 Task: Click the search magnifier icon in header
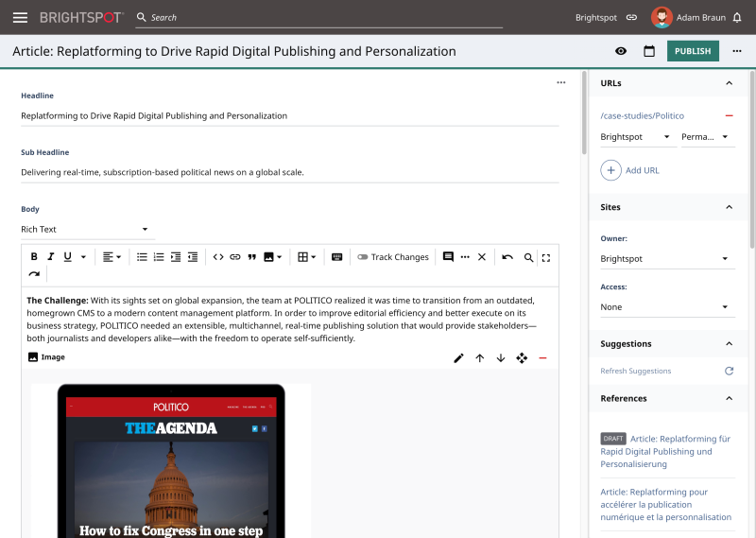[x=141, y=17]
